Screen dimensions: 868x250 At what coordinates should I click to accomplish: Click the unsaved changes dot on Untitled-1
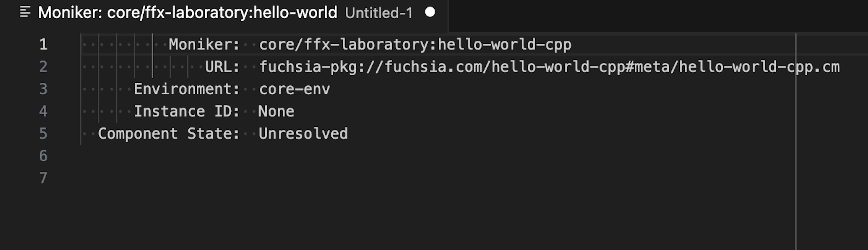coord(430,13)
